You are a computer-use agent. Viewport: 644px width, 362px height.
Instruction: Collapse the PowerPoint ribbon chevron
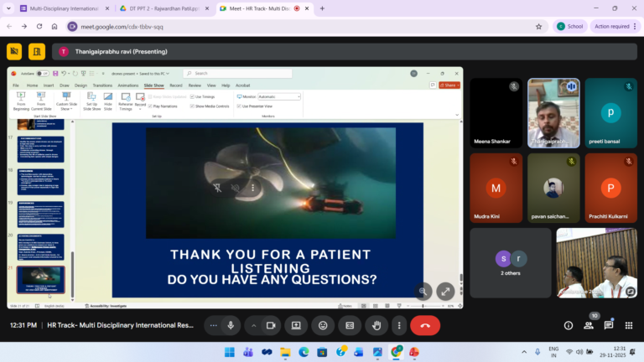pos(457,116)
